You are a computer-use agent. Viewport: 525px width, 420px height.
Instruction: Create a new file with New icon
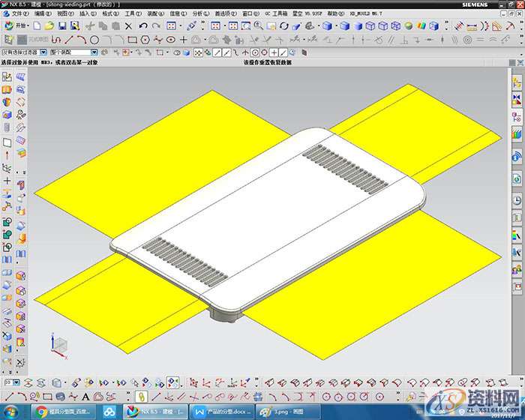click(35, 26)
